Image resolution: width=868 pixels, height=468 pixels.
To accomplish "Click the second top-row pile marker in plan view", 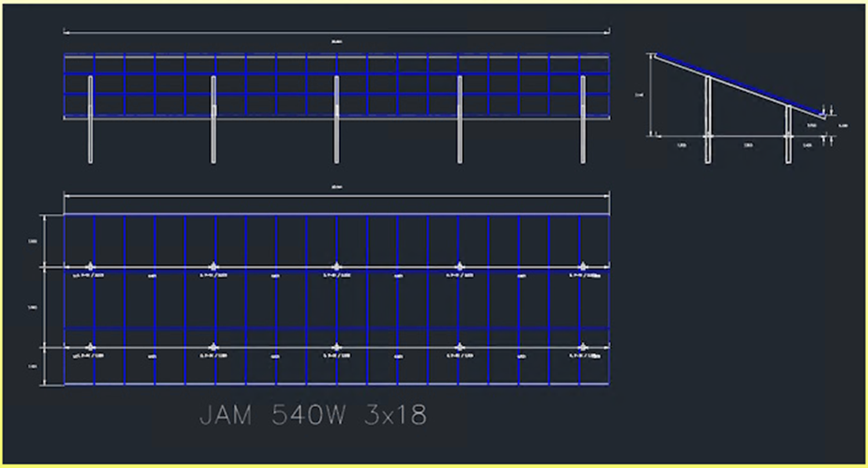I will tap(213, 267).
